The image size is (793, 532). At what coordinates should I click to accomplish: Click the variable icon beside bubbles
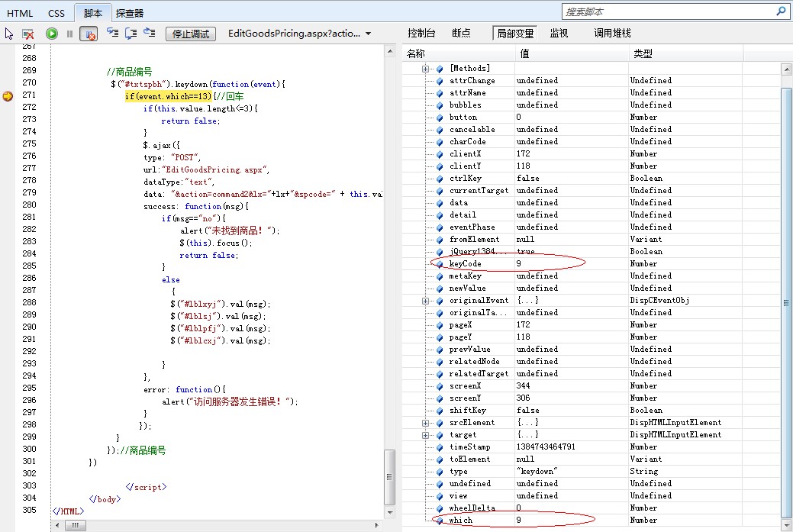440,105
